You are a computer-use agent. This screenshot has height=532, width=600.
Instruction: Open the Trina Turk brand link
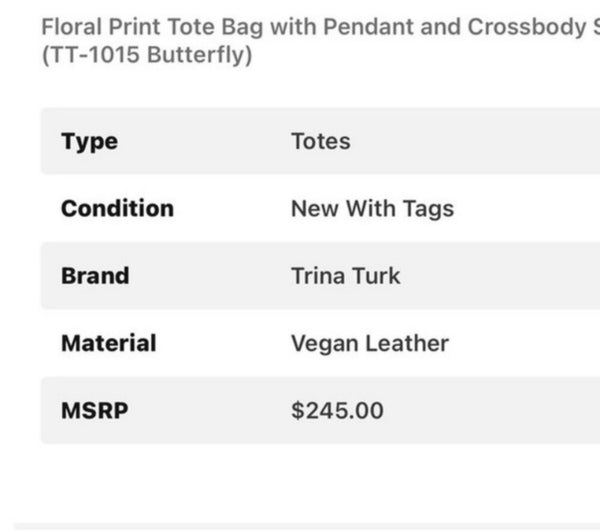click(x=346, y=276)
